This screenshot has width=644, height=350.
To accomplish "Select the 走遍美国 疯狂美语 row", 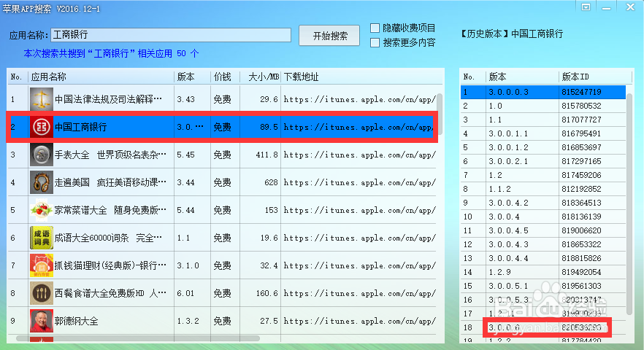I will pos(222,182).
